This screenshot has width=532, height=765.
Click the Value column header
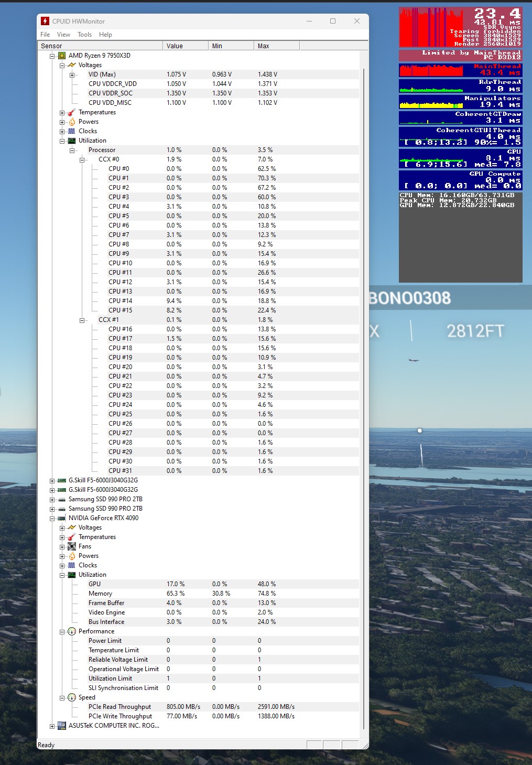point(186,46)
